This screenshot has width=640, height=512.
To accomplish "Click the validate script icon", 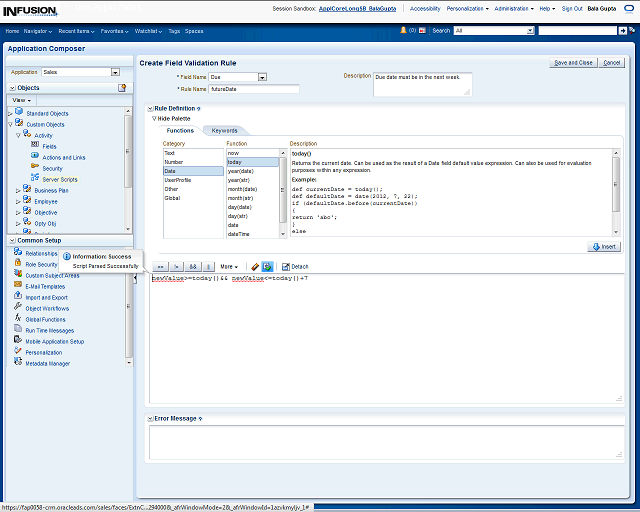I will coord(268,267).
